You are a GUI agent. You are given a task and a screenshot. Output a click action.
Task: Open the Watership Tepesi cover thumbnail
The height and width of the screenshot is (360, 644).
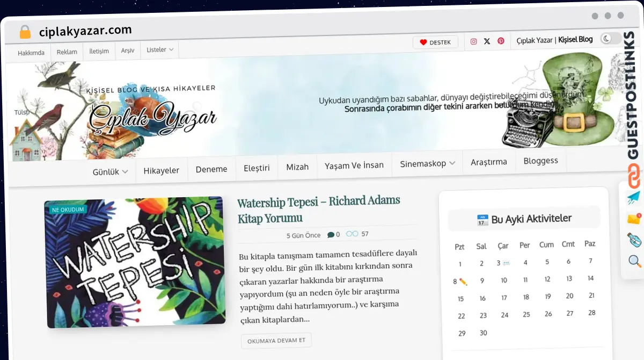tap(135, 262)
